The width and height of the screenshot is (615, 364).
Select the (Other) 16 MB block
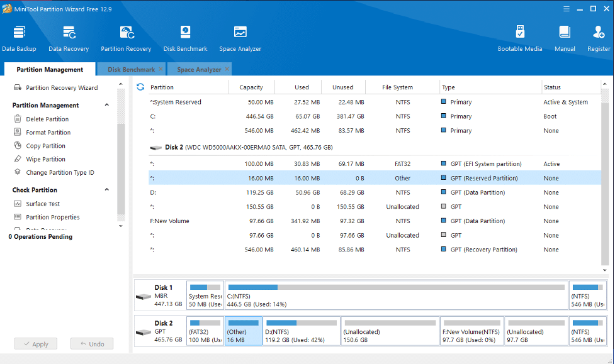[243, 331]
